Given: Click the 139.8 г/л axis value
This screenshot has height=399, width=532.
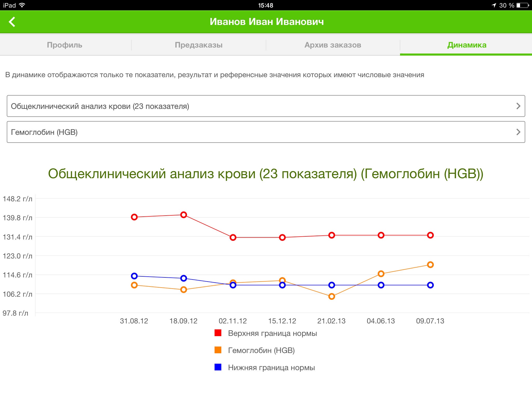Looking at the screenshot, I should point(18,218).
